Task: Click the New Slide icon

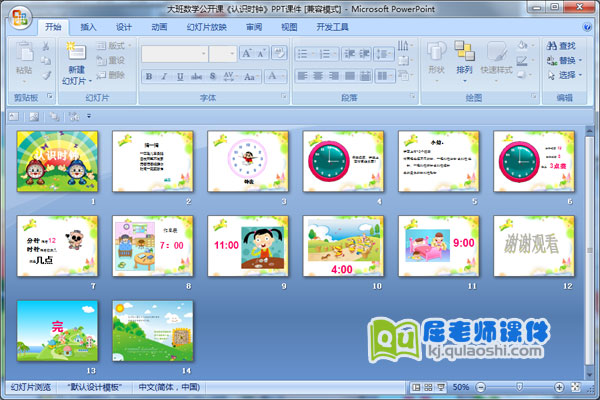Action: (76, 52)
